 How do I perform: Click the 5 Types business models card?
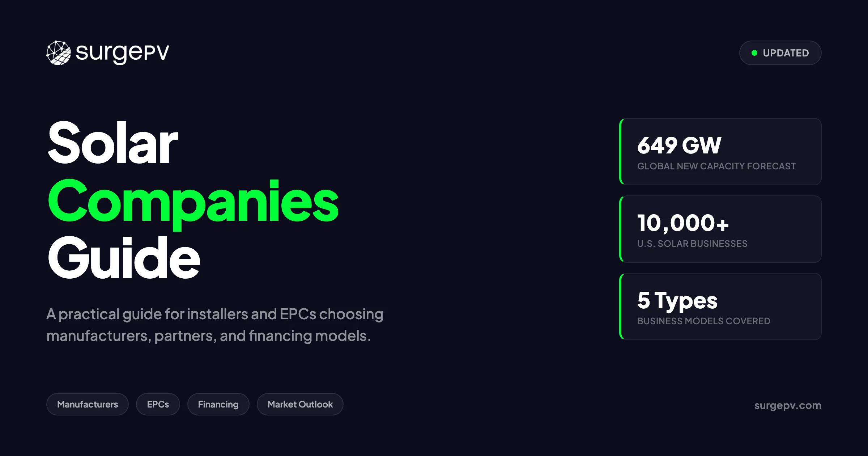coord(720,307)
